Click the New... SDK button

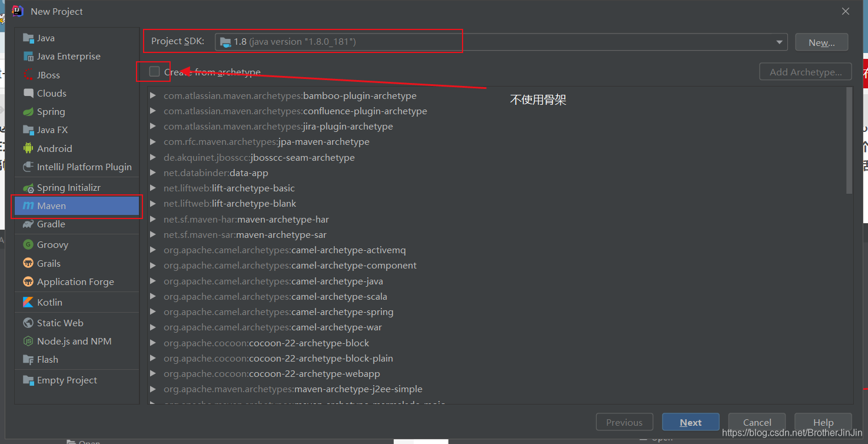point(822,42)
